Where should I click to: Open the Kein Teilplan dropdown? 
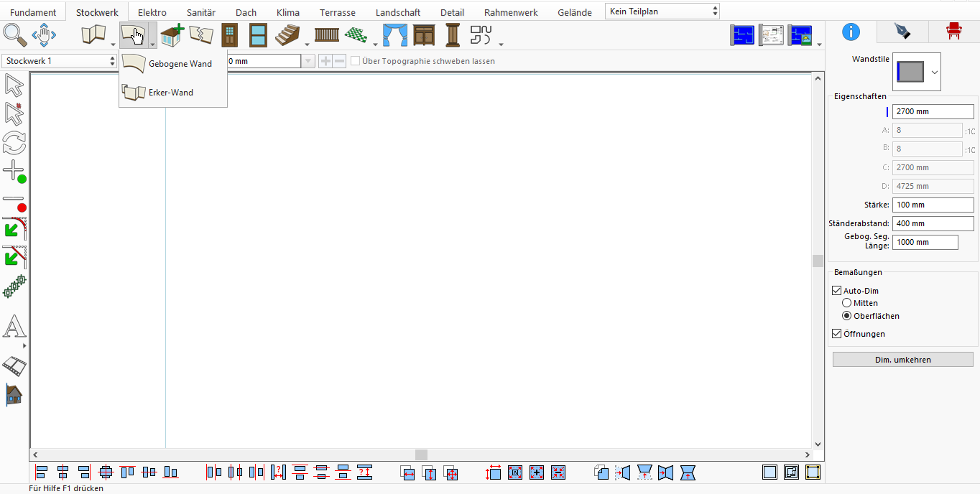click(x=662, y=11)
